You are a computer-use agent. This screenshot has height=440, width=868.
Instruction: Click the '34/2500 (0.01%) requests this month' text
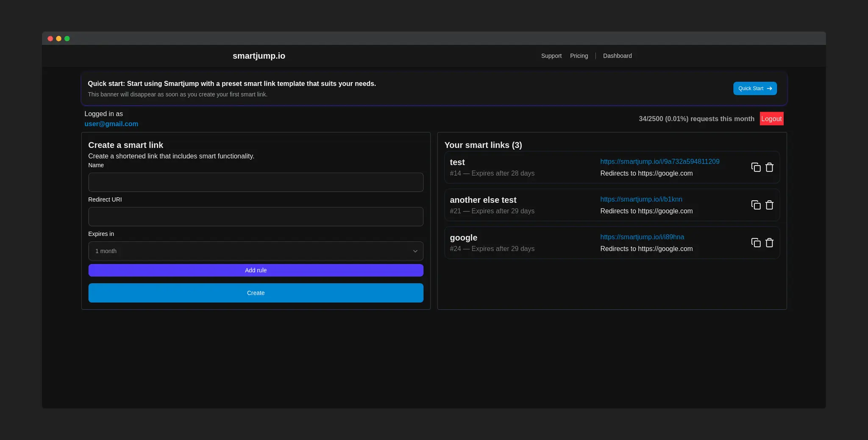click(696, 119)
